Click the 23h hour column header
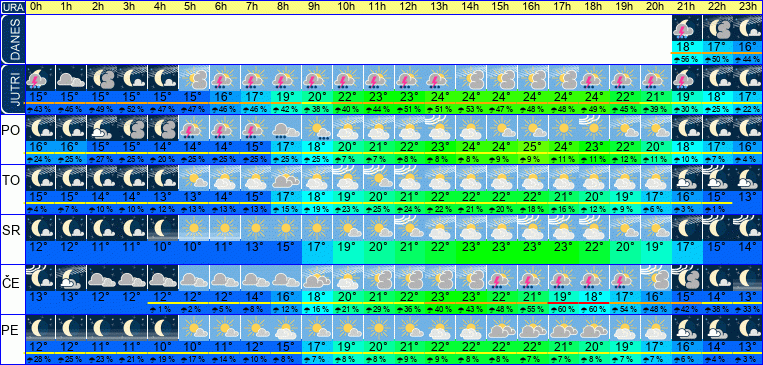 (748, 7)
